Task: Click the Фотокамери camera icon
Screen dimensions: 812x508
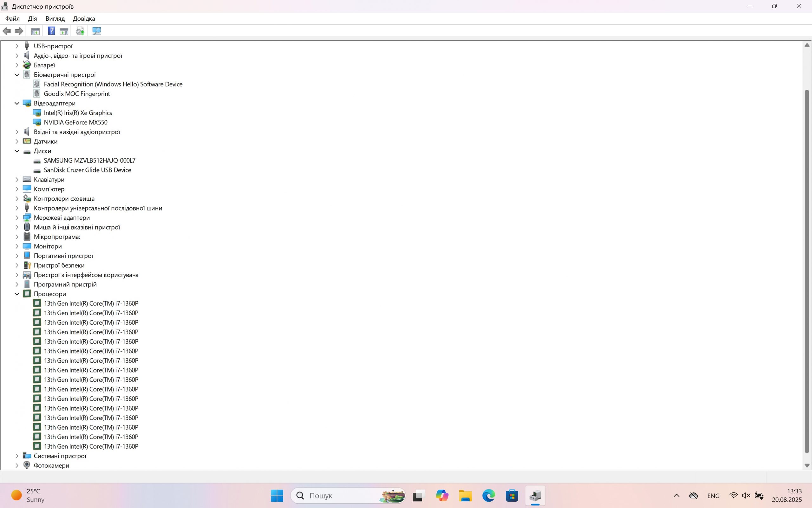Action: pyautogui.click(x=27, y=465)
